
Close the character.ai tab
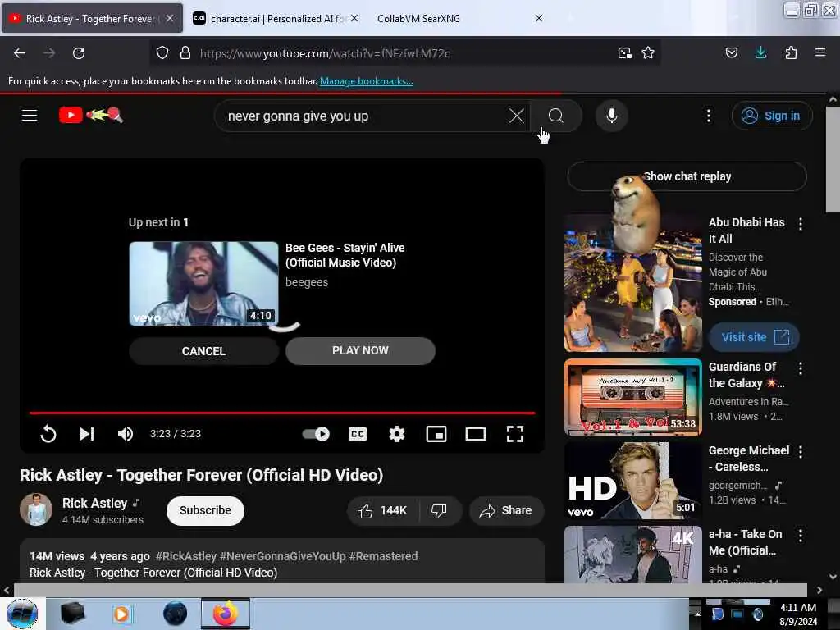[x=354, y=18]
